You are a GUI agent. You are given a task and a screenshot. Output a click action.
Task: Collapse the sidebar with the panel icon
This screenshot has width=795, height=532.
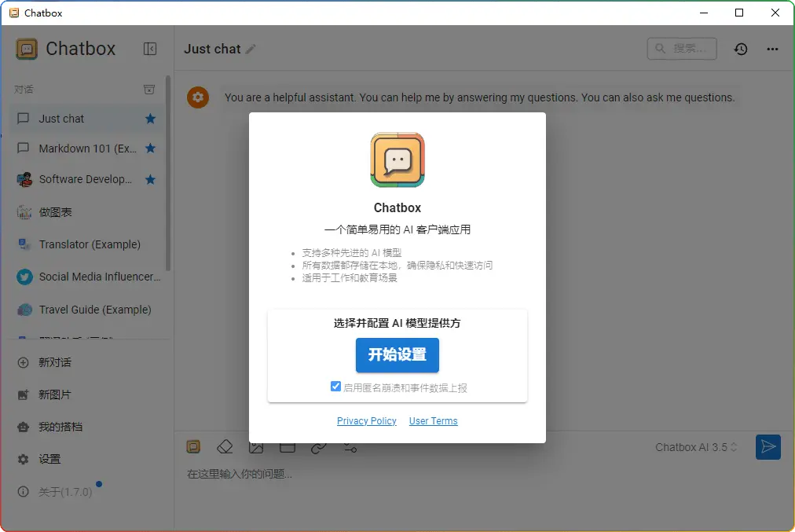(x=150, y=49)
